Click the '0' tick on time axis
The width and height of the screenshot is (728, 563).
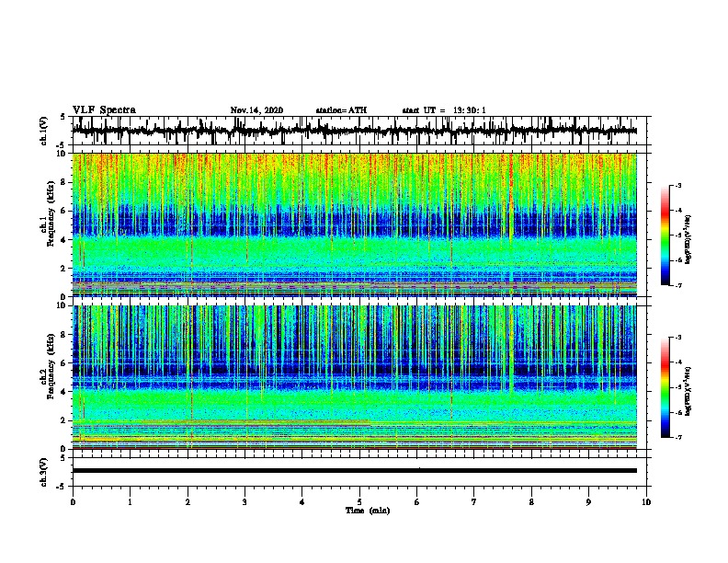coord(73,502)
